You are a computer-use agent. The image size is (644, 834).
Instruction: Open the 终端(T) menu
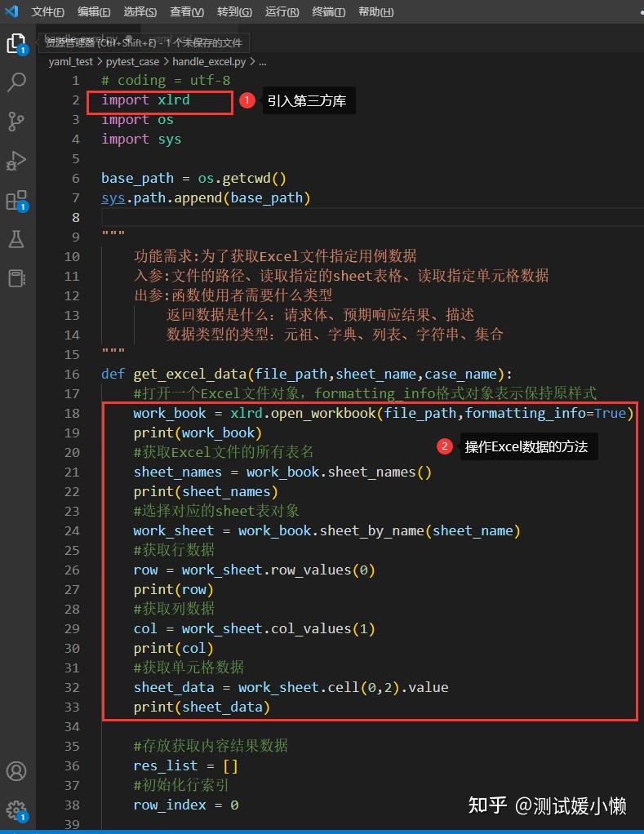click(329, 11)
